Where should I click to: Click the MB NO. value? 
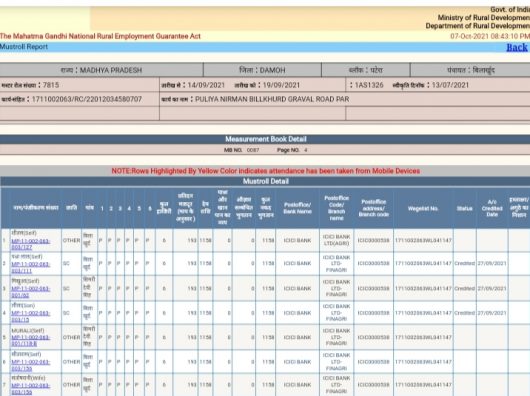pos(253,150)
